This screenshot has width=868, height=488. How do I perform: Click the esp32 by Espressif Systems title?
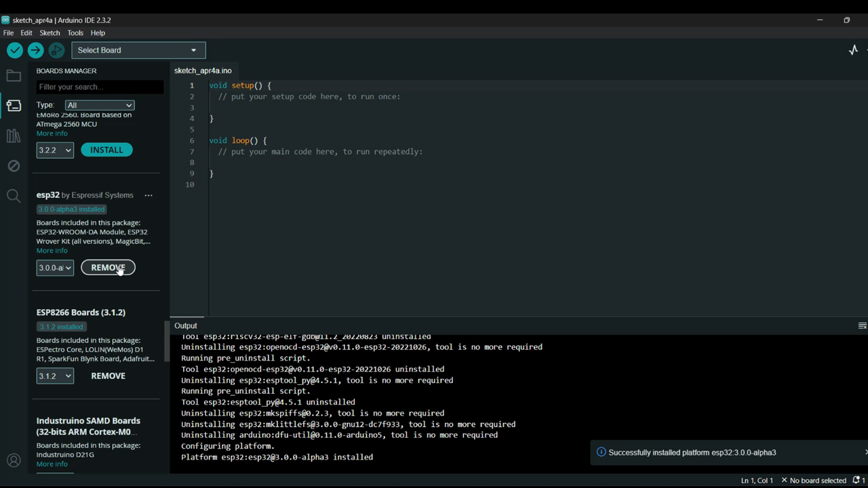pyautogui.click(x=85, y=195)
